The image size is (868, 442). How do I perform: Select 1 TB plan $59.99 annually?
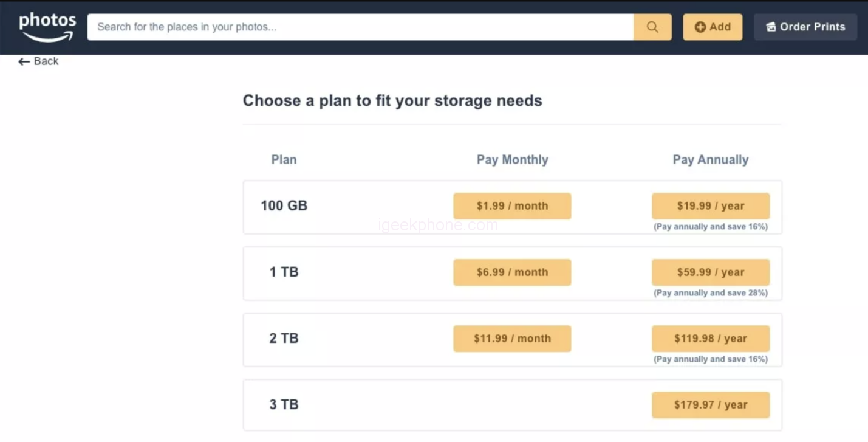pos(711,272)
